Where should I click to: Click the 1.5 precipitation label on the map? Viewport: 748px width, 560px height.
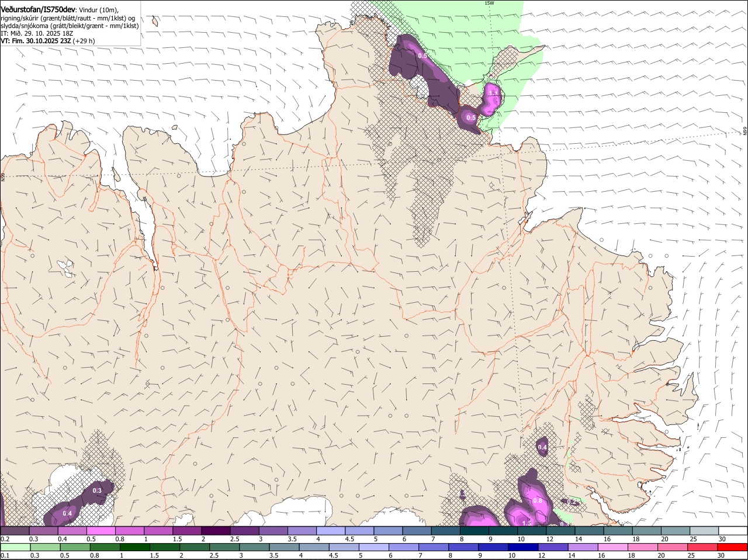click(x=527, y=523)
